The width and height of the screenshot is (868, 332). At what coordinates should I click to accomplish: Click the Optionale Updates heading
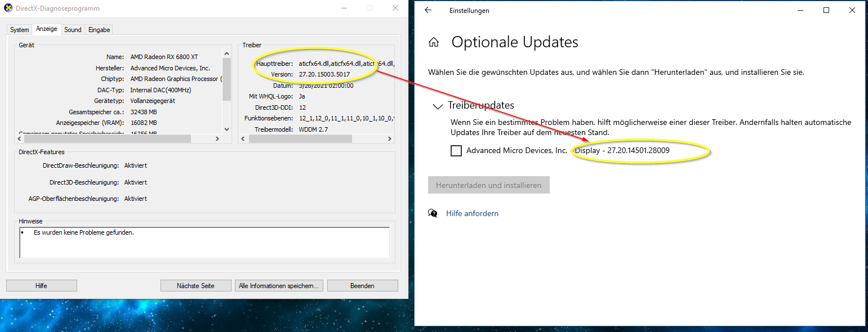pyautogui.click(x=515, y=42)
